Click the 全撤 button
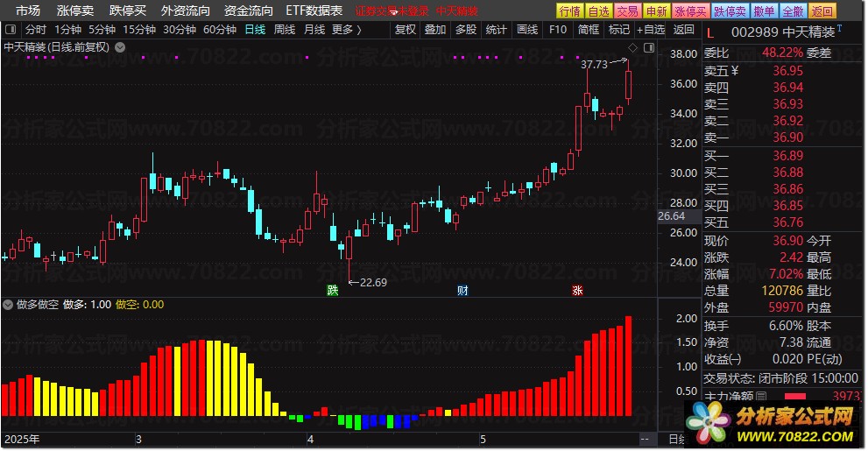This screenshot has height=451, width=868. click(793, 11)
